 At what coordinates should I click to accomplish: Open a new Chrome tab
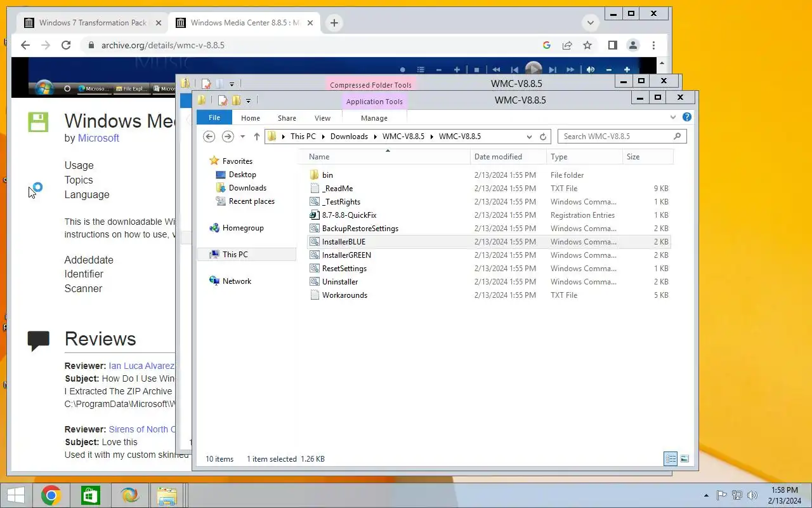point(334,23)
